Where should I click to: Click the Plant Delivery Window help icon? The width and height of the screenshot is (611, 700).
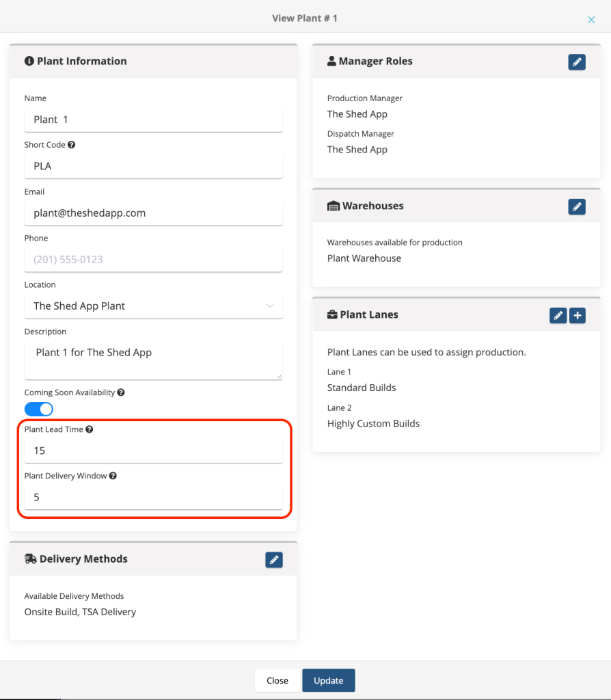[x=113, y=476]
